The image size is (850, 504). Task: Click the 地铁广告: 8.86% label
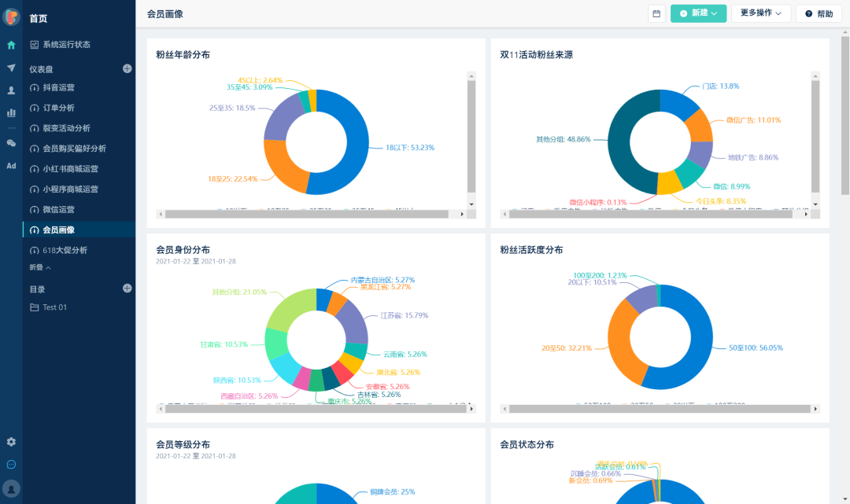pyautogui.click(x=753, y=157)
